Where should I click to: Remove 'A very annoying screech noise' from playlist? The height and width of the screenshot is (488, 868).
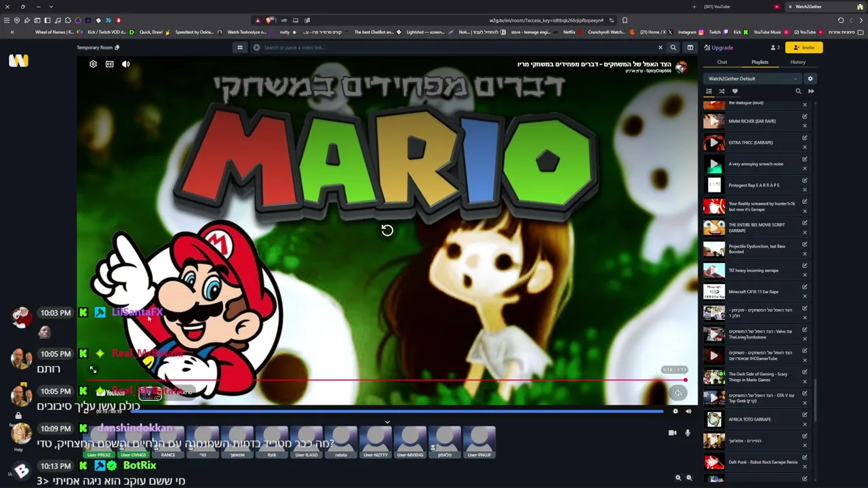[804, 169]
